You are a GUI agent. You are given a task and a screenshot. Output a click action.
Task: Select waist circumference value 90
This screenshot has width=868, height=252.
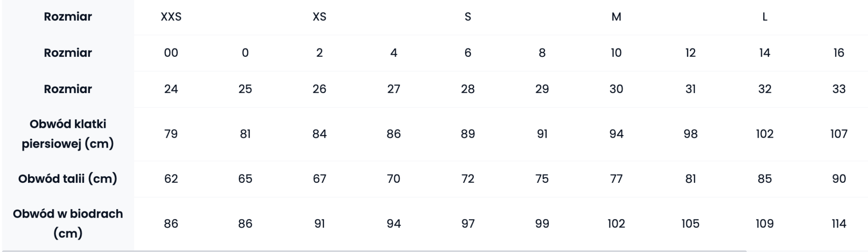click(x=839, y=179)
